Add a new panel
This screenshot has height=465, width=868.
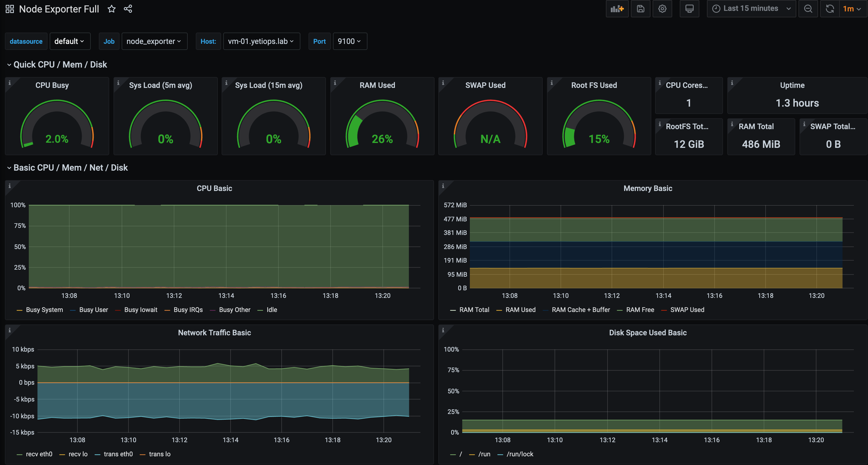[617, 9]
